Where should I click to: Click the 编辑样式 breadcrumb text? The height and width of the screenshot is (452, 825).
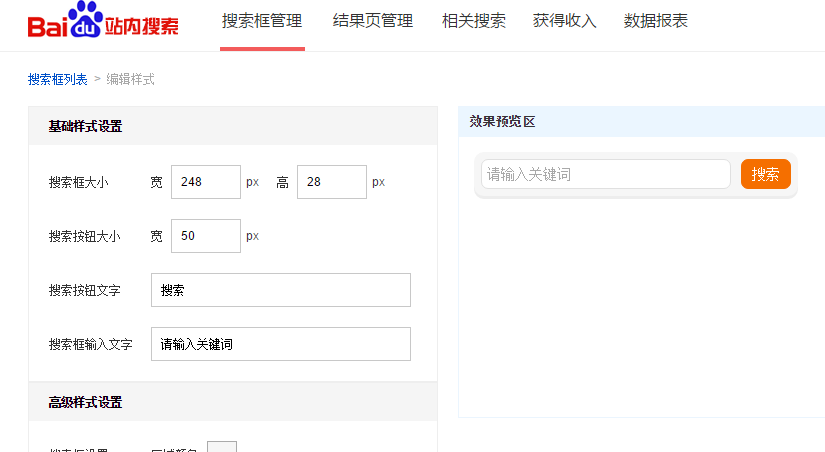(x=130, y=79)
